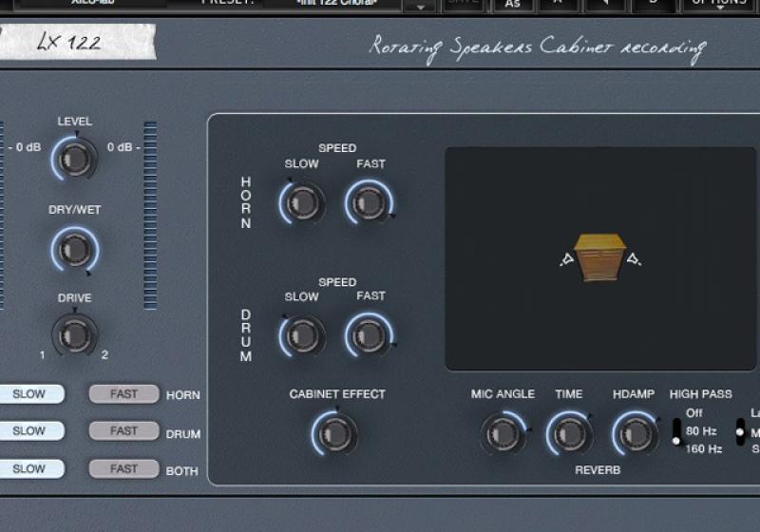Click the Drum SLOW speed knob
This screenshot has width=760, height=532.
[x=302, y=335]
